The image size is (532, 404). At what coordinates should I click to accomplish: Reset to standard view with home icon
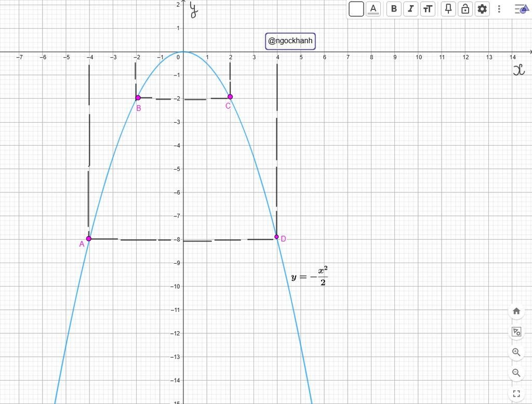(x=516, y=311)
